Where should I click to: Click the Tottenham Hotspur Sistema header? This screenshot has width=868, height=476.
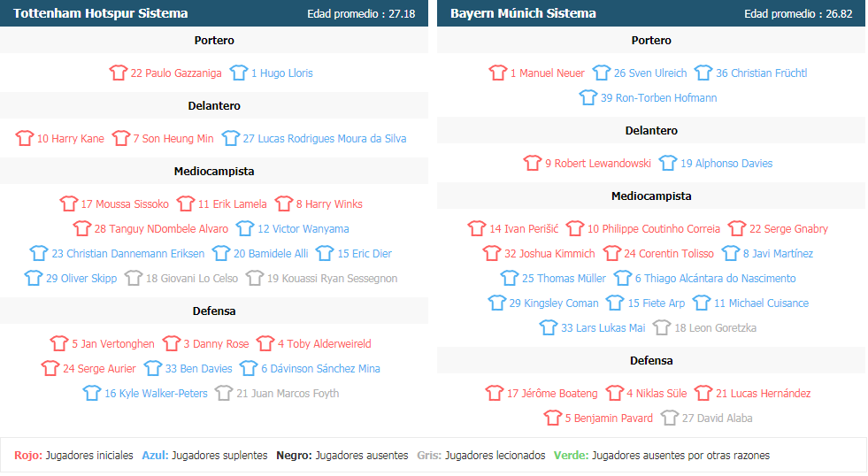tap(100, 13)
